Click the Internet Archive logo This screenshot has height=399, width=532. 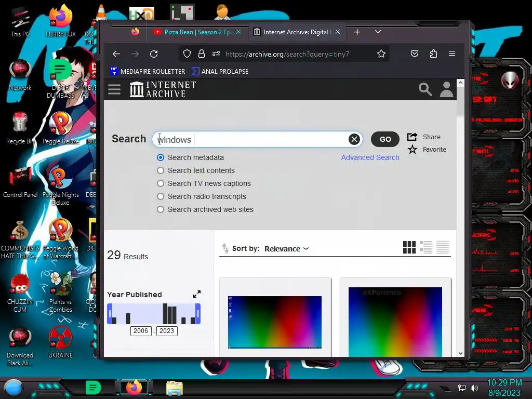[163, 89]
